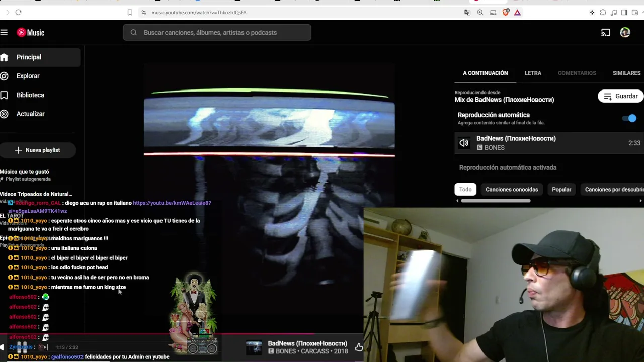
Task: Click the music video playing area
Action: pyautogui.click(x=269, y=189)
